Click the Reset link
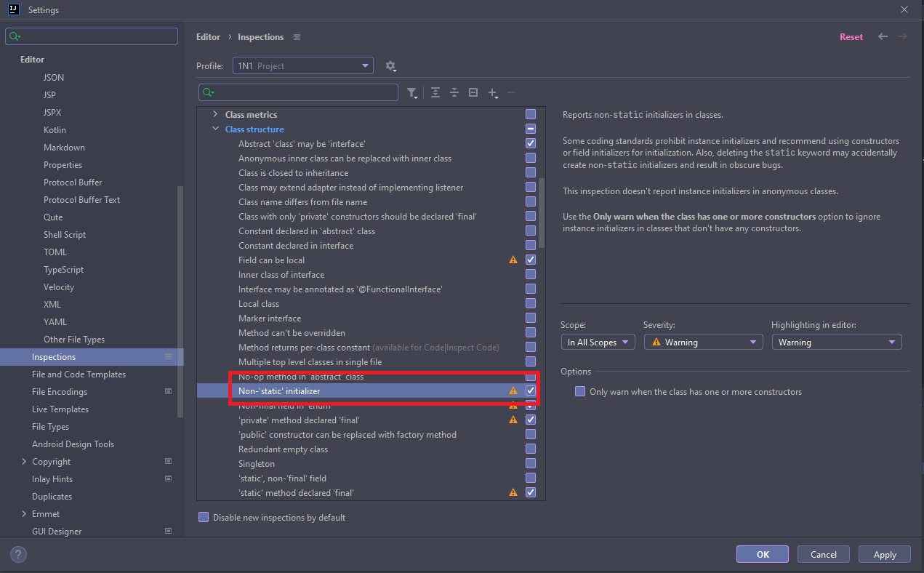 851,36
